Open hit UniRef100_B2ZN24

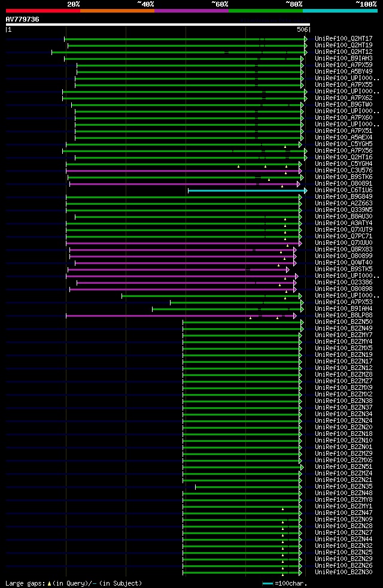pyautogui.click(x=344, y=421)
